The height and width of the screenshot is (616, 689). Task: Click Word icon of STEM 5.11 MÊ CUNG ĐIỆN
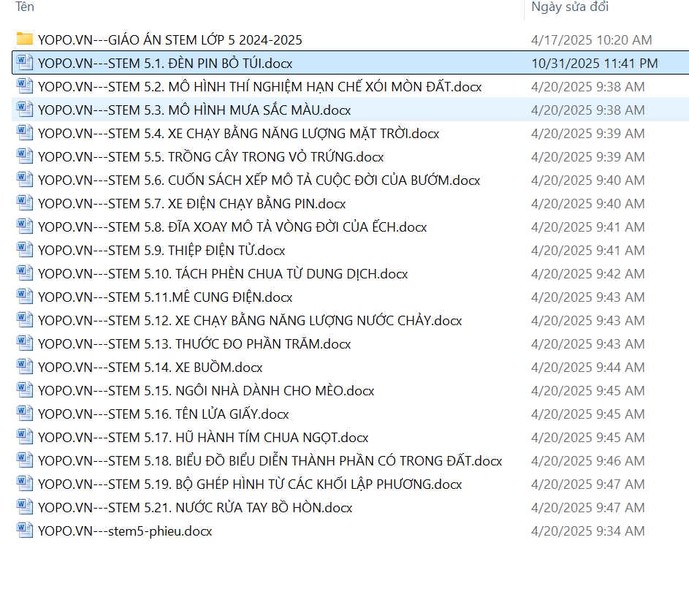coord(25,297)
